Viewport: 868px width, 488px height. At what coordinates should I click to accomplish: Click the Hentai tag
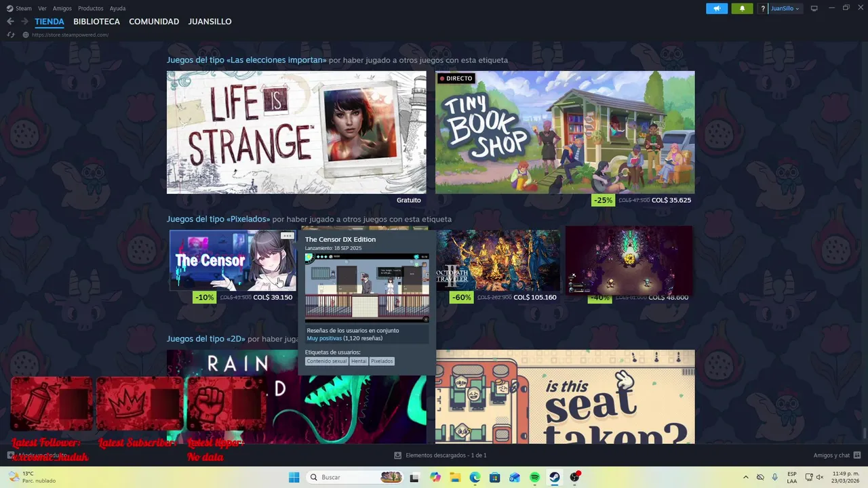point(359,361)
